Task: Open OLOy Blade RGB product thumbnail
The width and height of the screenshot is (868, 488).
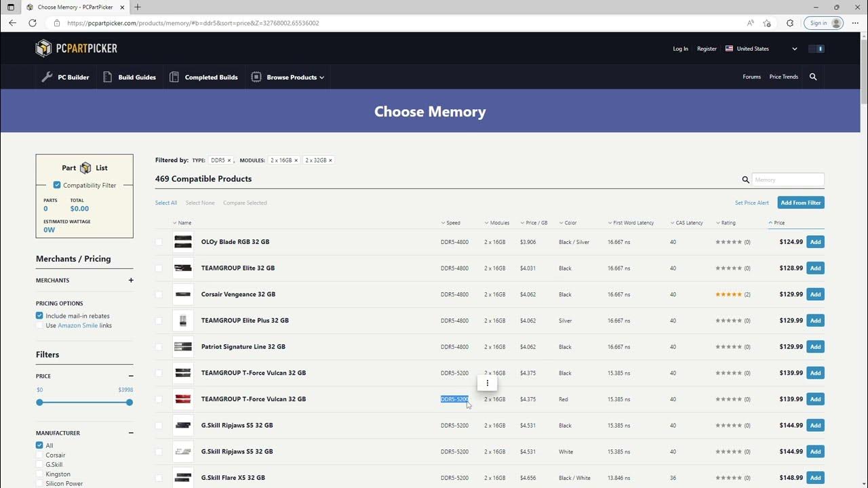Action: 183,242
